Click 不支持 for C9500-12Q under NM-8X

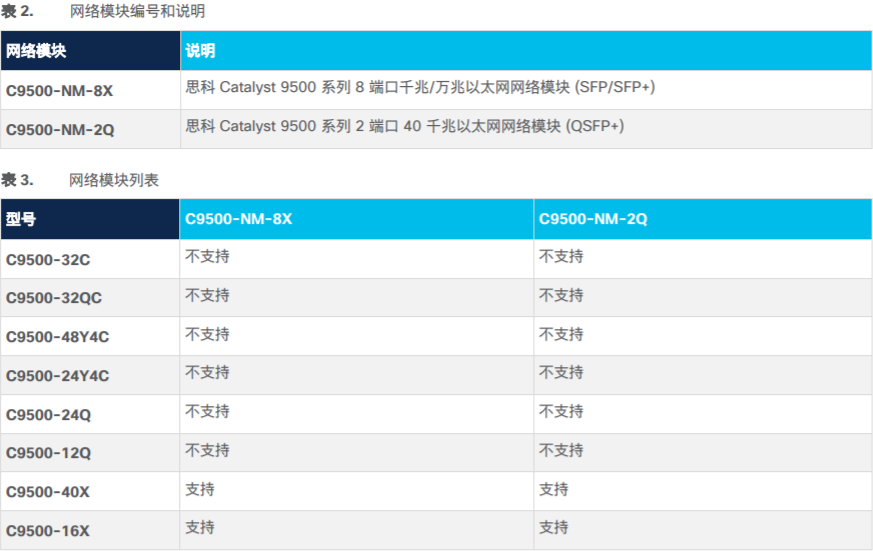207,450
